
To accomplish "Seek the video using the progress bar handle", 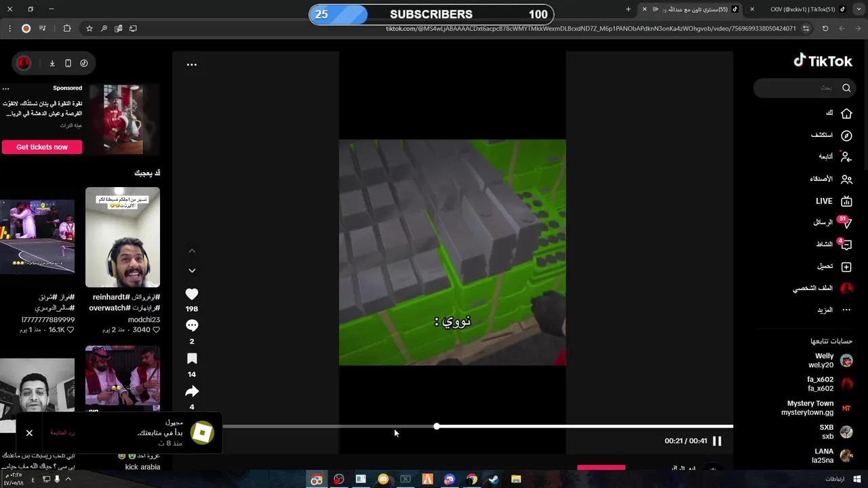I will coord(437,426).
